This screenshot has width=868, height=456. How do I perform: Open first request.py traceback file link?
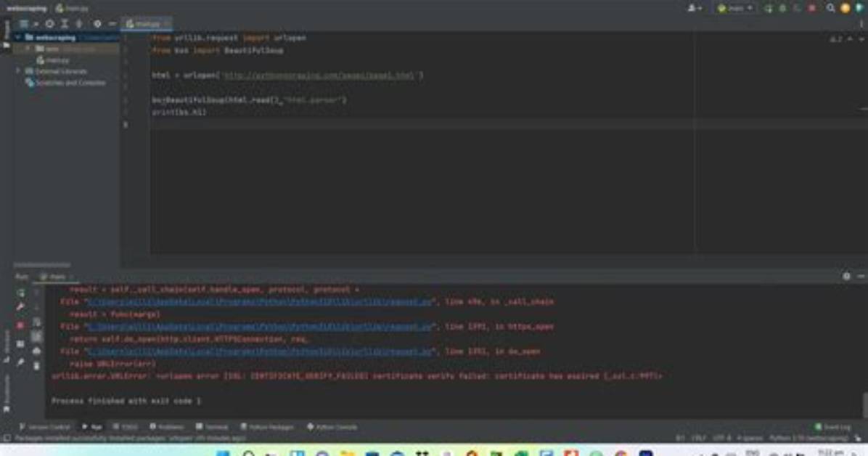tap(260, 302)
